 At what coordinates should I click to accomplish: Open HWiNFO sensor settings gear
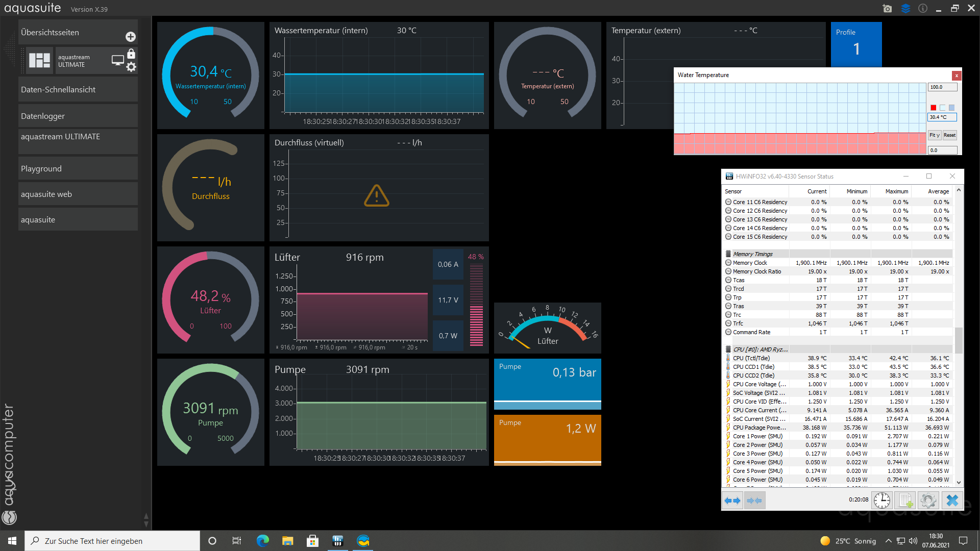click(928, 500)
